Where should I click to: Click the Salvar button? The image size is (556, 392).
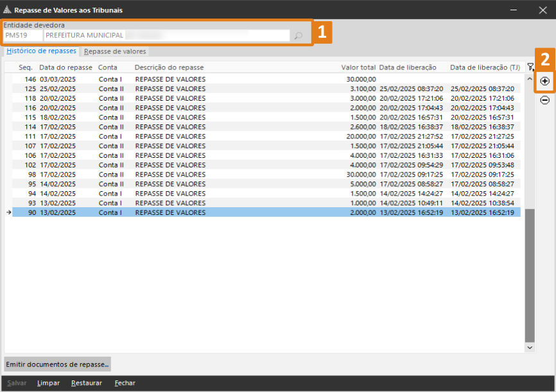coord(17,383)
